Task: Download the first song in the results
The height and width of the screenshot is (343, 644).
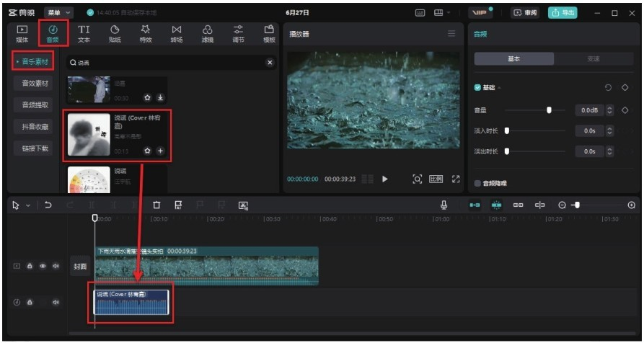Action: pyautogui.click(x=161, y=98)
